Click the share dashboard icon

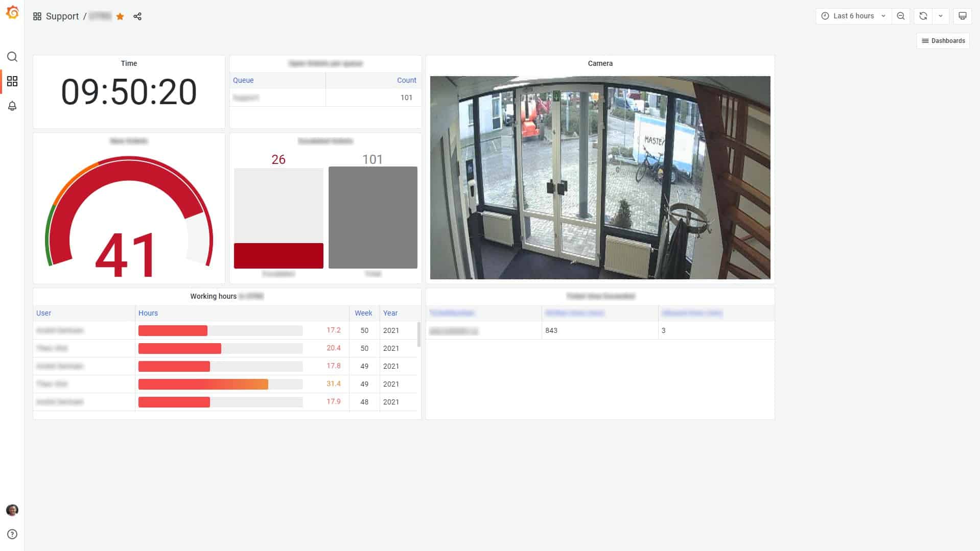(x=137, y=16)
